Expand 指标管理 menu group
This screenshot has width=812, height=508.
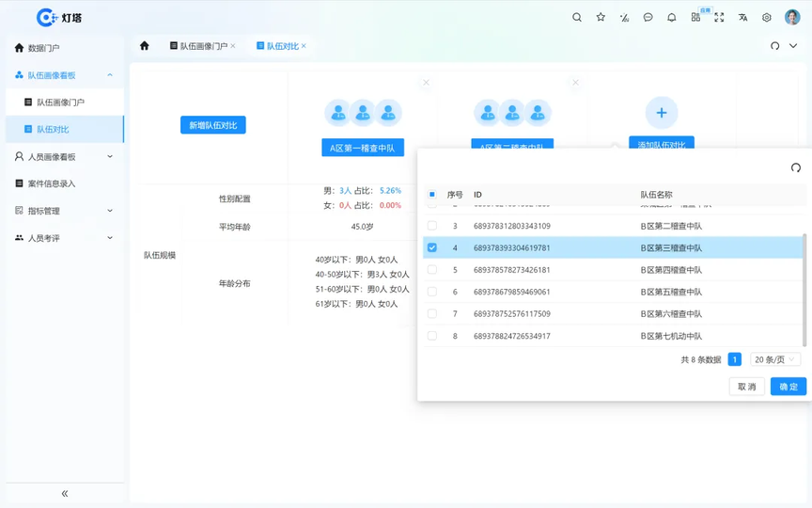110,211
